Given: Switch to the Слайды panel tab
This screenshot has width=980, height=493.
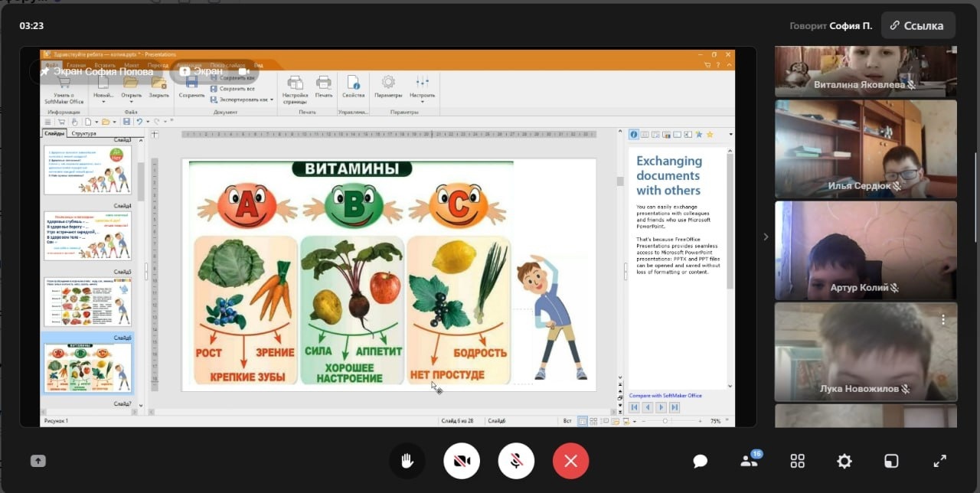Looking at the screenshot, I should [x=54, y=133].
